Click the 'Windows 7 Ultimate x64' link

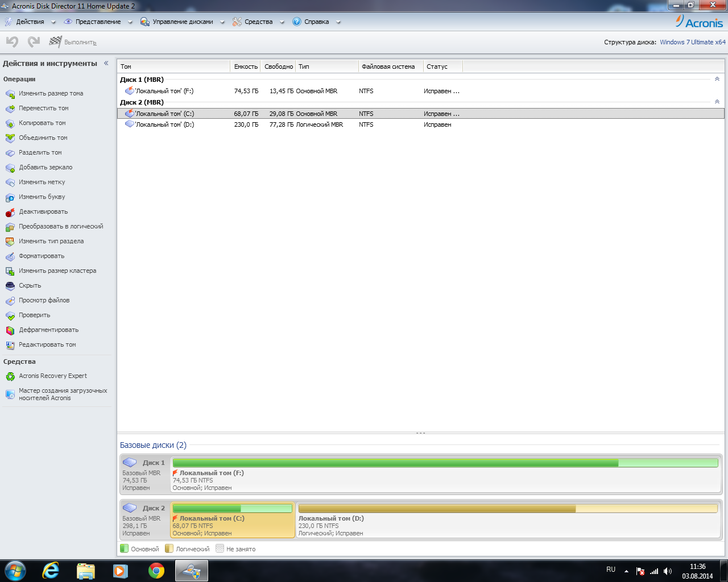point(692,42)
